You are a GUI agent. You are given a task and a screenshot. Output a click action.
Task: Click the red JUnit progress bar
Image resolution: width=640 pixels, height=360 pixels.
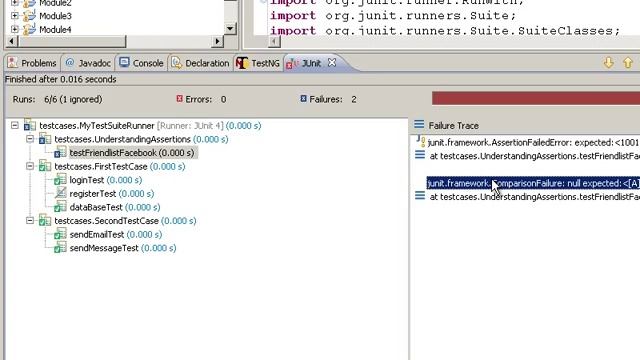(x=536, y=98)
